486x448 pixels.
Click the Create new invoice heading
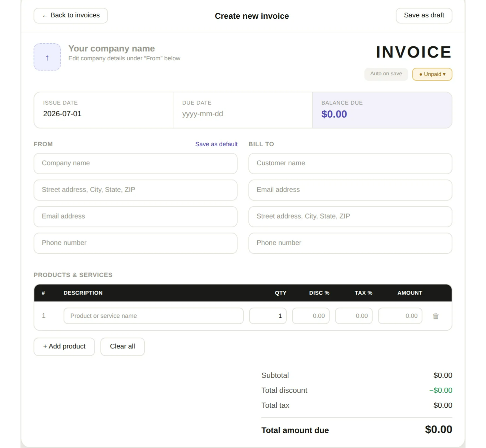[x=252, y=16]
